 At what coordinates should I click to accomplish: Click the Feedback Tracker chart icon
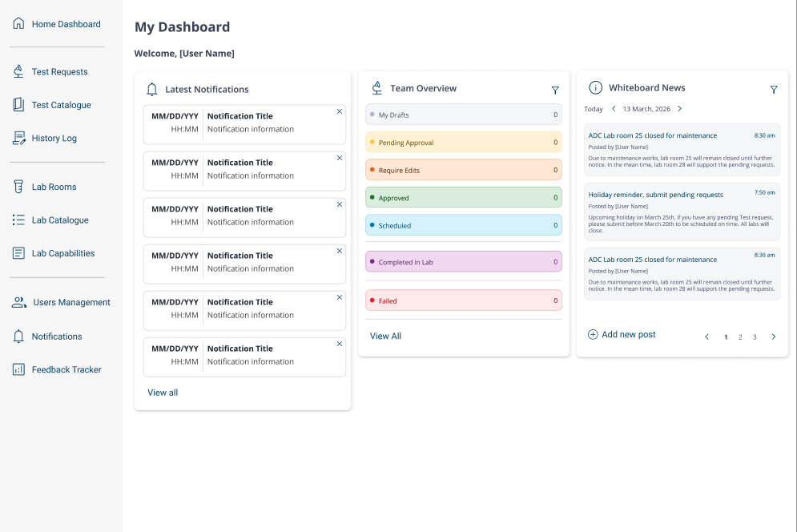click(18, 369)
